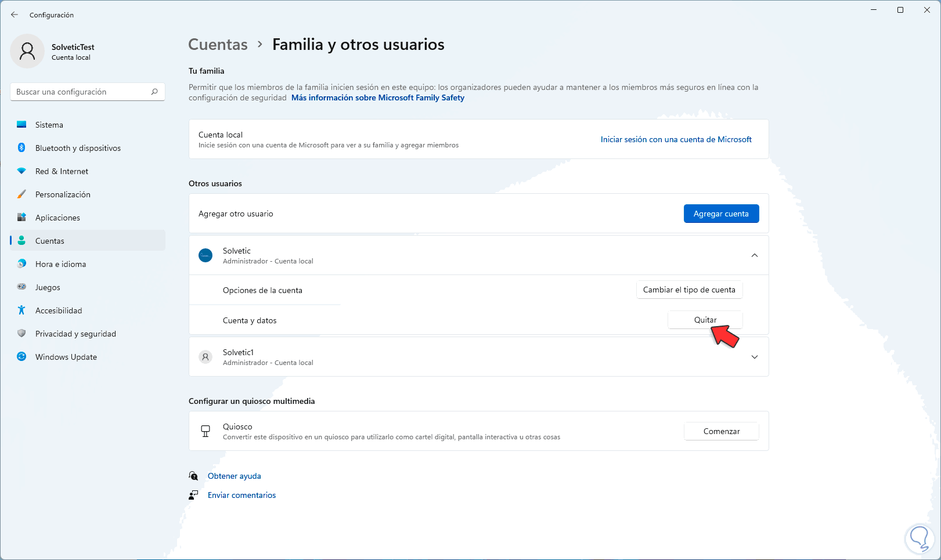Expand the Solvetic1 account chevron

755,357
